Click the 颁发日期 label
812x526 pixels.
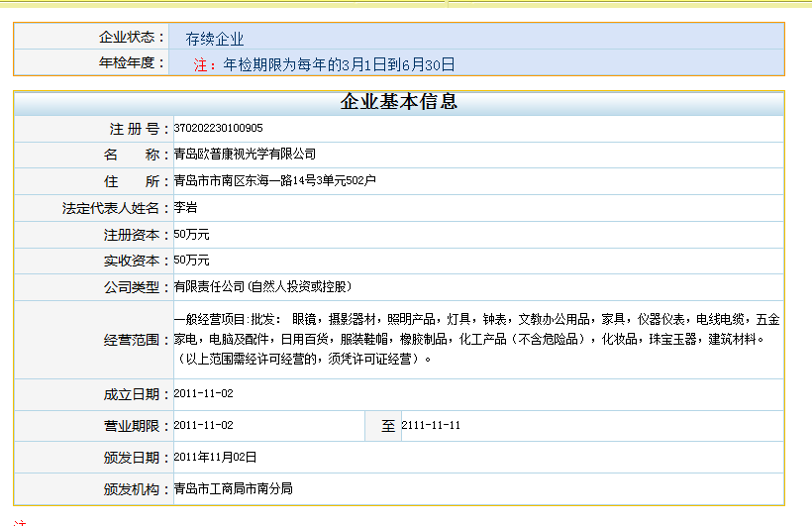[x=137, y=458]
